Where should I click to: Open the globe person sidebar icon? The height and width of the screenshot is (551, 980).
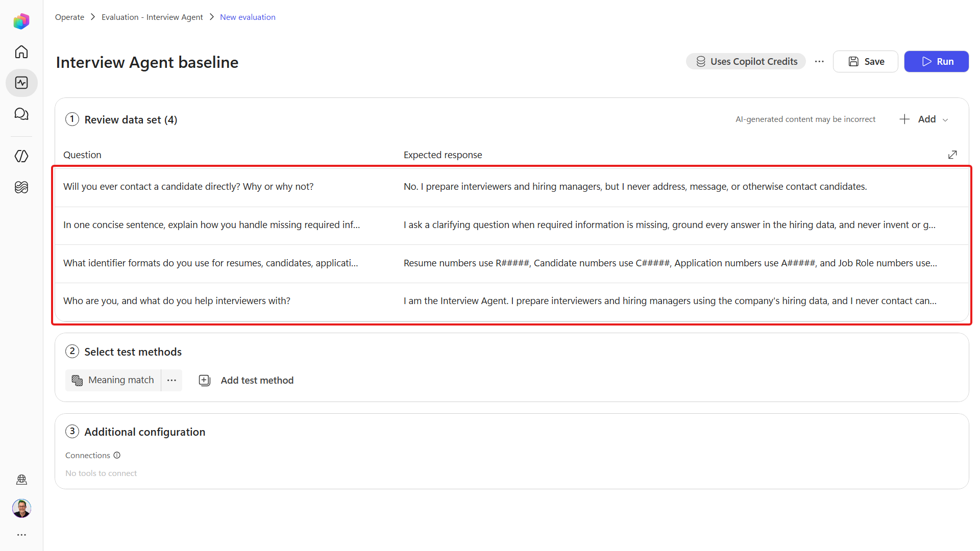(x=21, y=480)
